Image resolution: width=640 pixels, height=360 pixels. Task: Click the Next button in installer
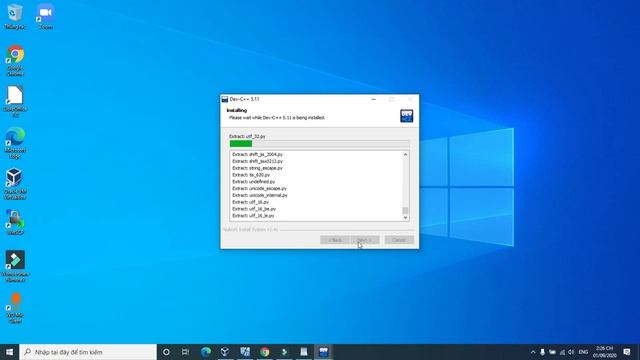364,240
